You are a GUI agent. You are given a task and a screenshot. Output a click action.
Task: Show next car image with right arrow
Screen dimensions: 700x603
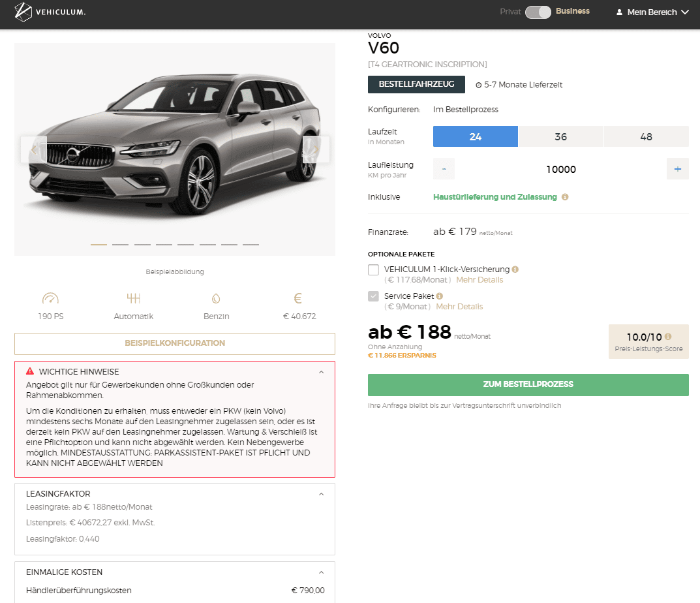pos(316,149)
